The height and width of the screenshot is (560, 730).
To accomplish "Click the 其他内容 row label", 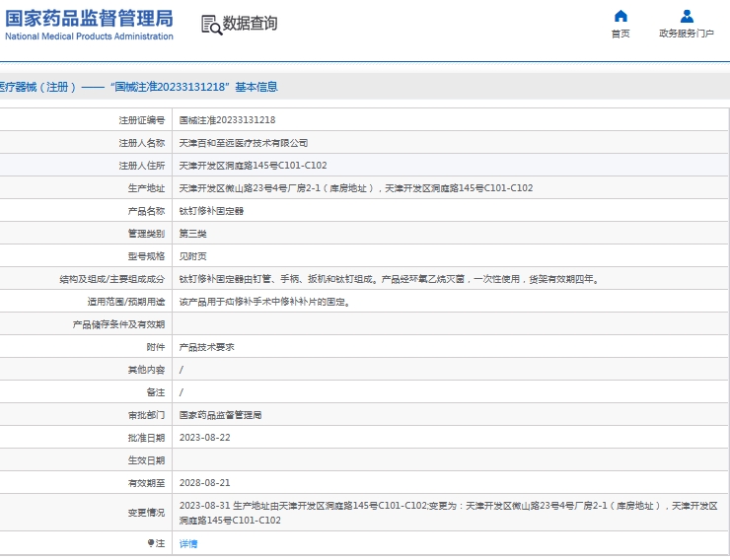I will (146, 370).
